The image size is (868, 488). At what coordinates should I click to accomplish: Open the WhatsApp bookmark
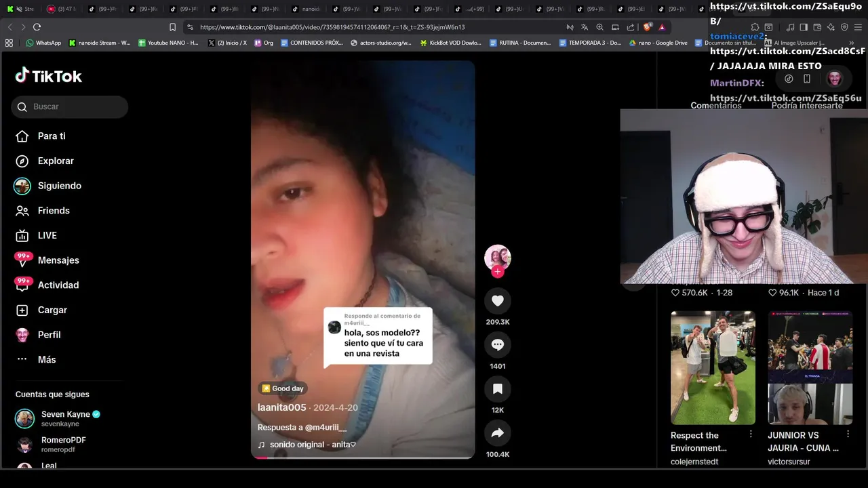click(43, 43)
